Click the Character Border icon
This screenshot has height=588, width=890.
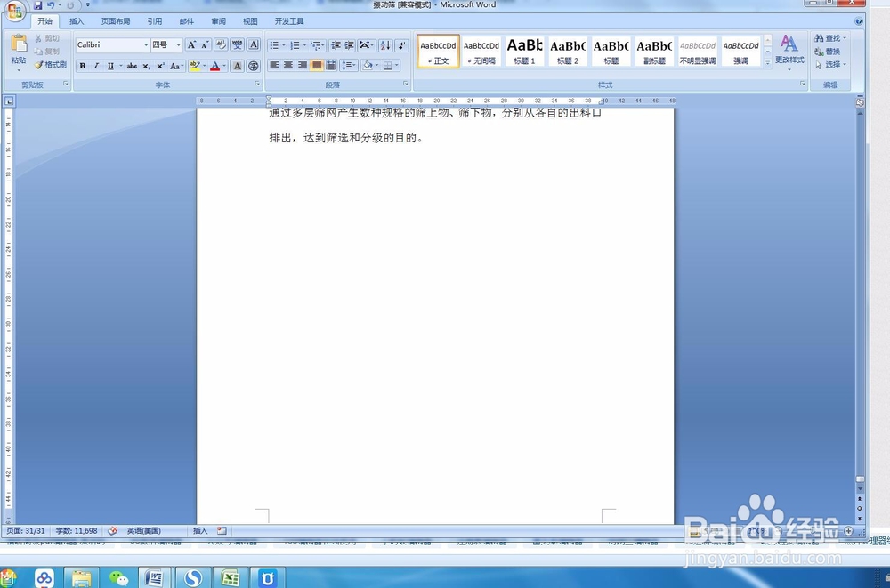254,44
